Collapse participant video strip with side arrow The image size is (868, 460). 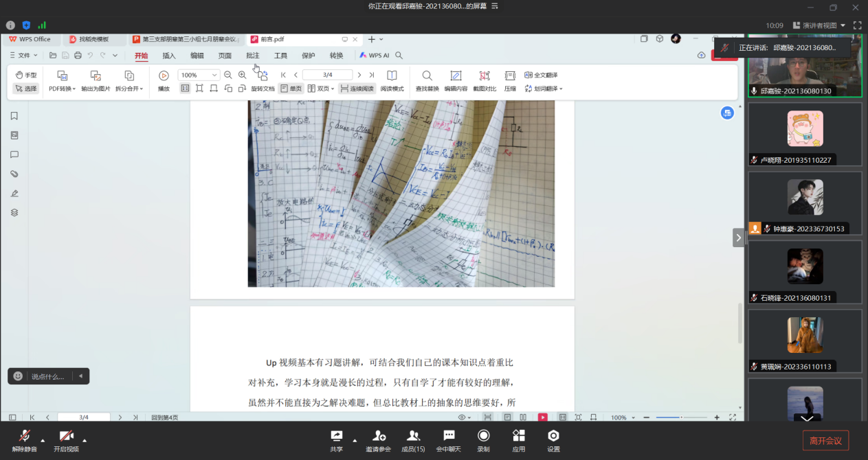[738, 238]
